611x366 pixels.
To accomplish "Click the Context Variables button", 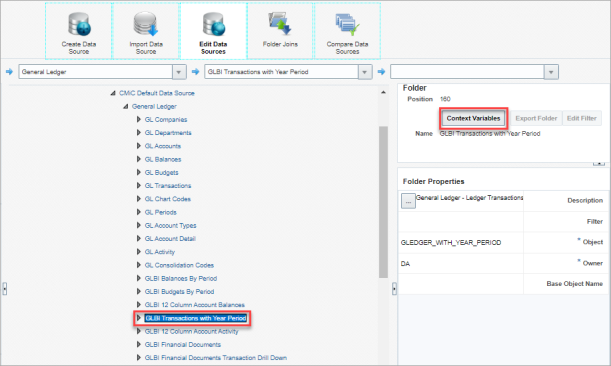I will pos(473,118).
